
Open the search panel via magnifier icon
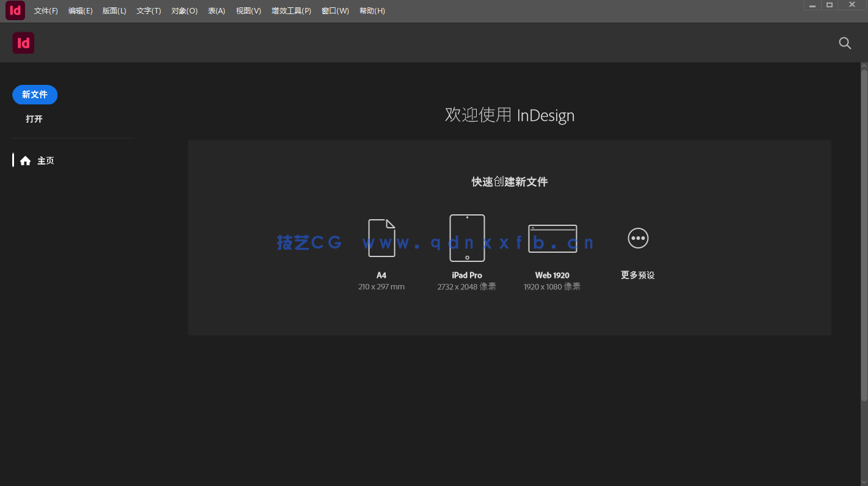click(845, 43)
